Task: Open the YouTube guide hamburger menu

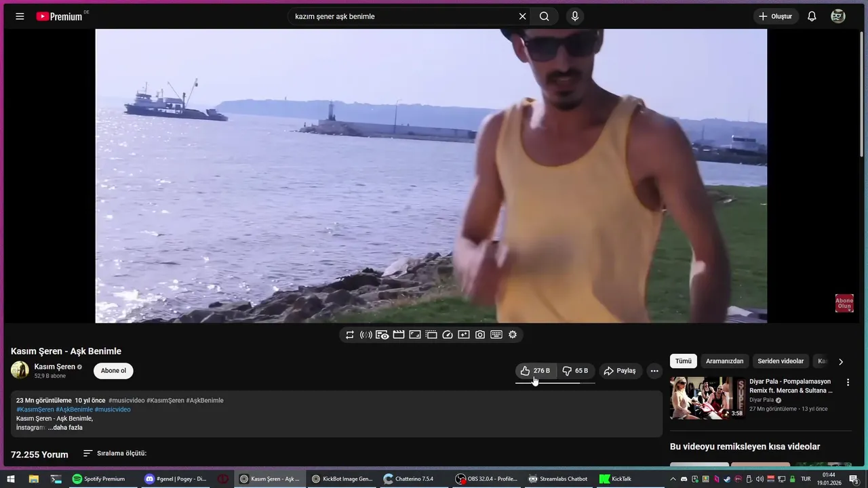Action: click(20, 16)
